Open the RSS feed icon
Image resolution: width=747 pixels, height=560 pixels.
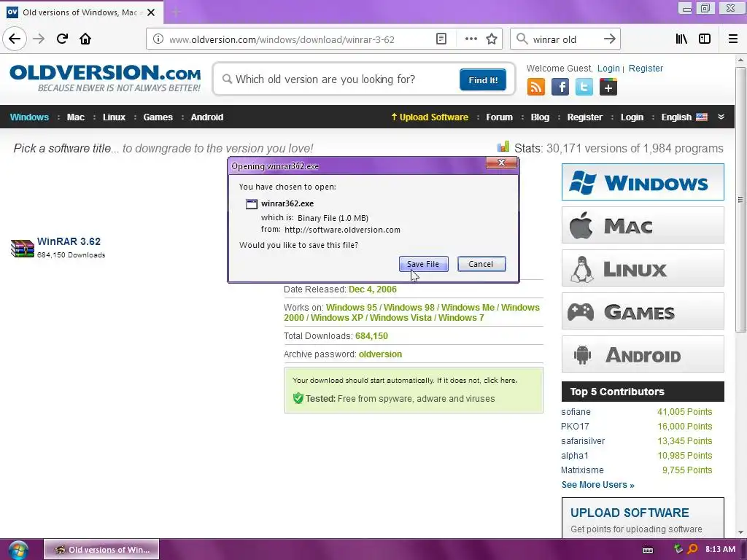(x=536, y=87)
